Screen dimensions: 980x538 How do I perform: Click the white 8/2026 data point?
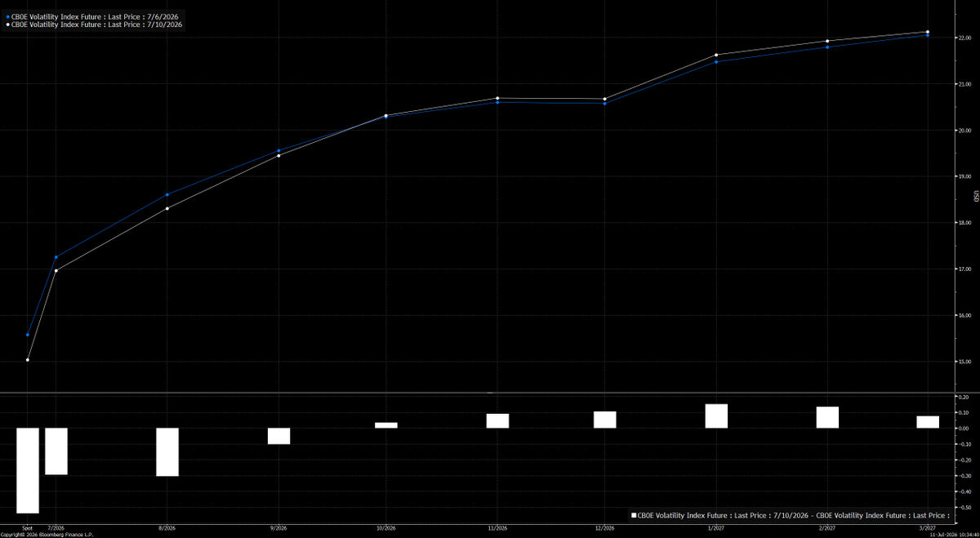pyautogui.click(x=167, y=208)
